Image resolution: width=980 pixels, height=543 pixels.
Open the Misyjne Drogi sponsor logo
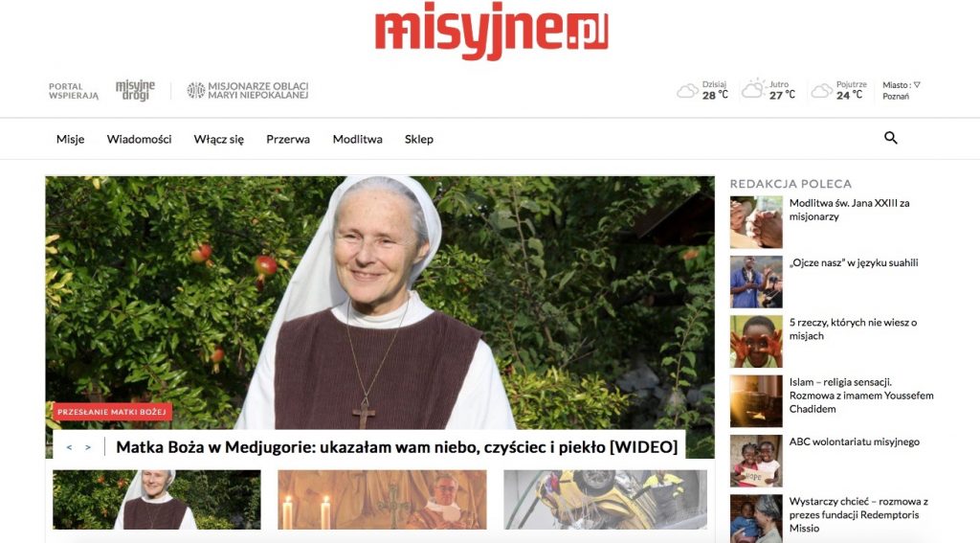pos(135,90)
